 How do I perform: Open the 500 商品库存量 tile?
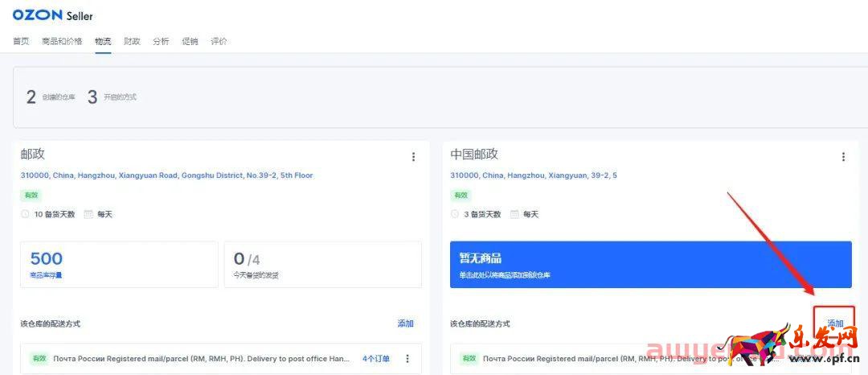tap(119, 264)
